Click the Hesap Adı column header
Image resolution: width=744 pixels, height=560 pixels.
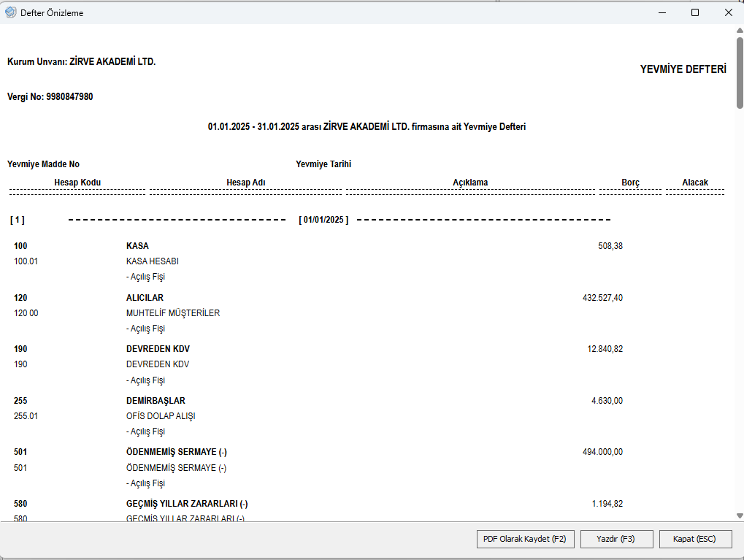coord(246,183)
